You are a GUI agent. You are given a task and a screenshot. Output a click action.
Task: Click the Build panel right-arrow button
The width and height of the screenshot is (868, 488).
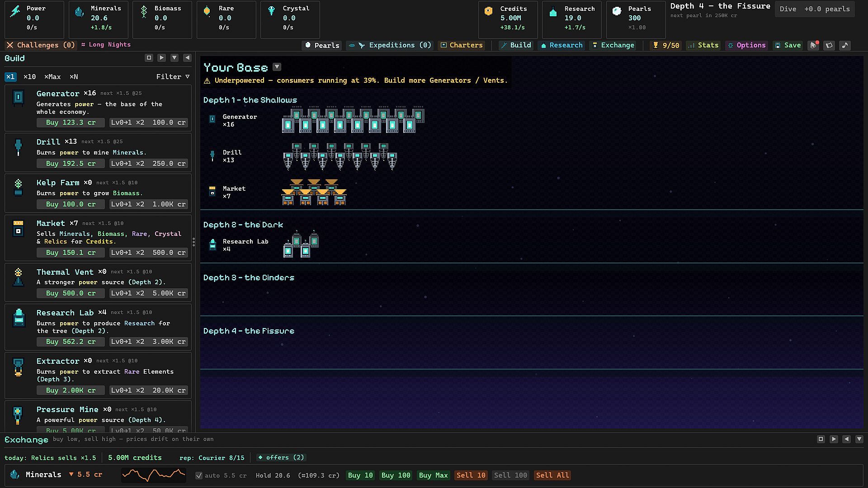coord(161,58)
